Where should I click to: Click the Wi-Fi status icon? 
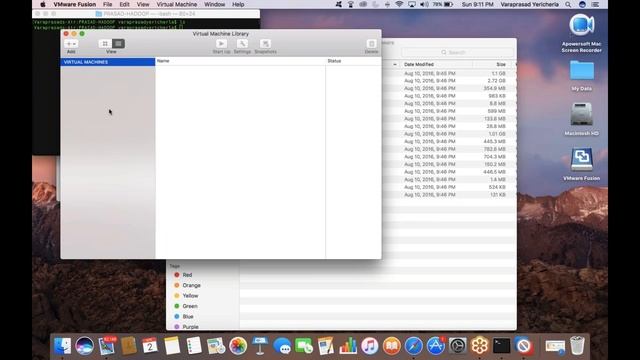pyautogui.click(x=399, y=4)
